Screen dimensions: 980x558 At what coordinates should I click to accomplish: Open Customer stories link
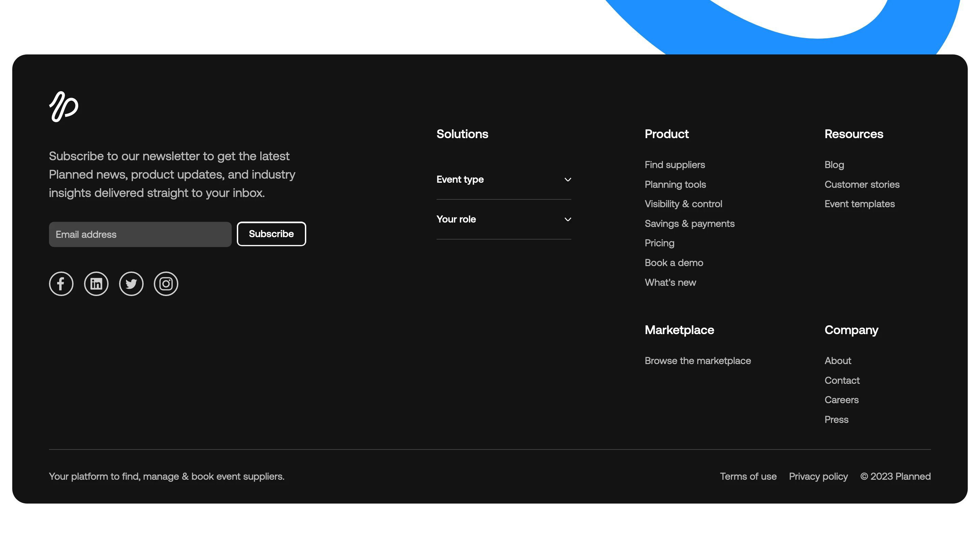coord(862,184)
